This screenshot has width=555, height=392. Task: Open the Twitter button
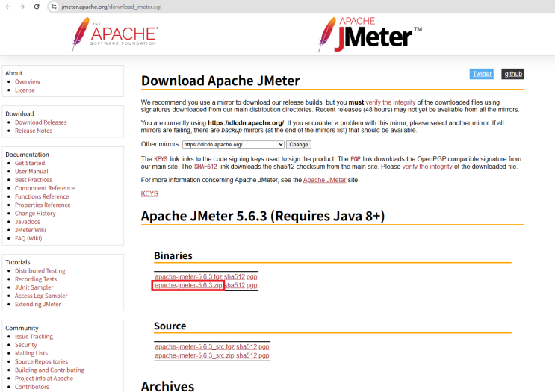(x=481, y=74)
